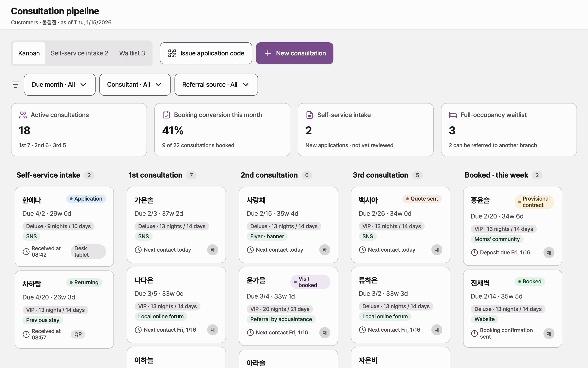Click the Moms' community tag on 홍윤슬
The width and height of the screenshot is (588, 368).
pyautogui.click(x=497, y=239)
